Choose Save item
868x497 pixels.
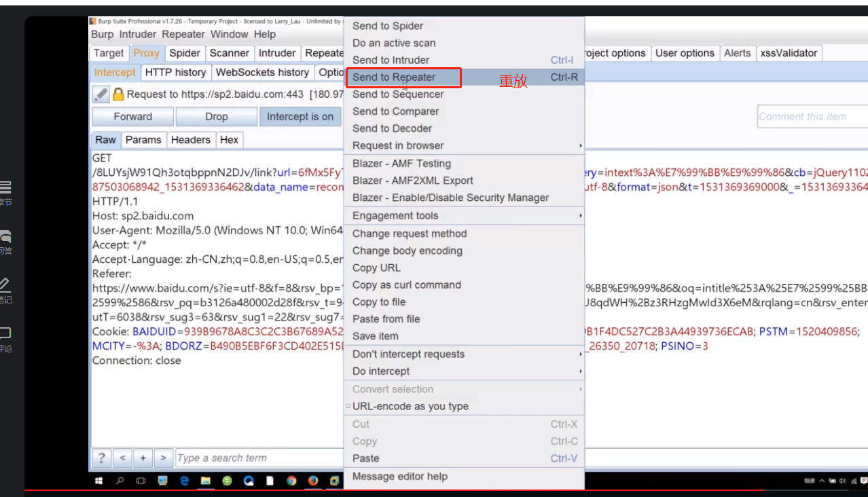(464, 336)
